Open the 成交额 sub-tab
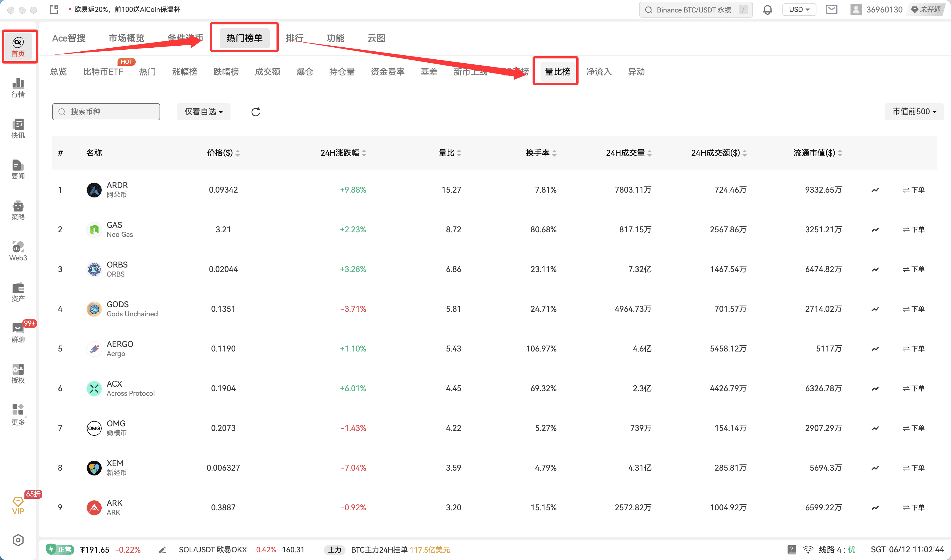951x560 pixels. coord(267,72)
